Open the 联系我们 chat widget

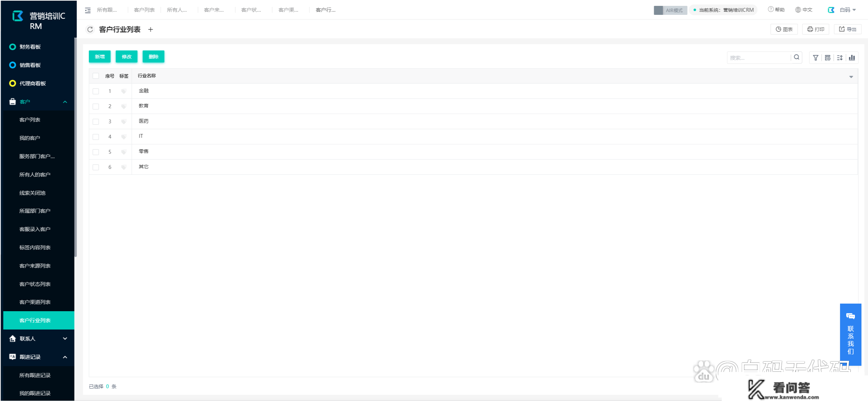[850, 334]
